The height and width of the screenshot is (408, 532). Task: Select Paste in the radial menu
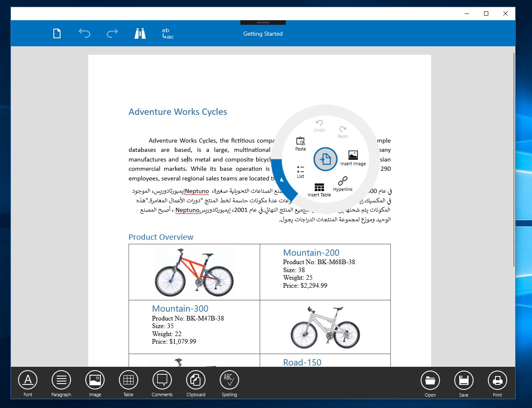coord(300,144)
